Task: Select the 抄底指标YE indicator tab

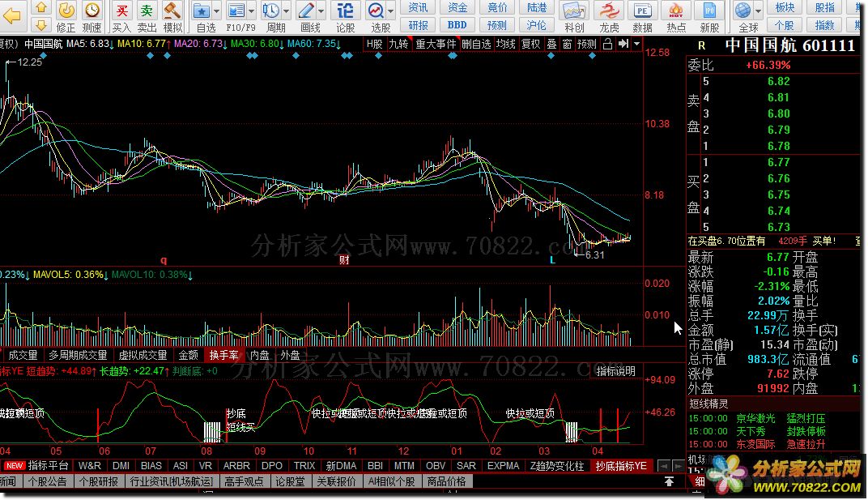Action: coord(620,466)
